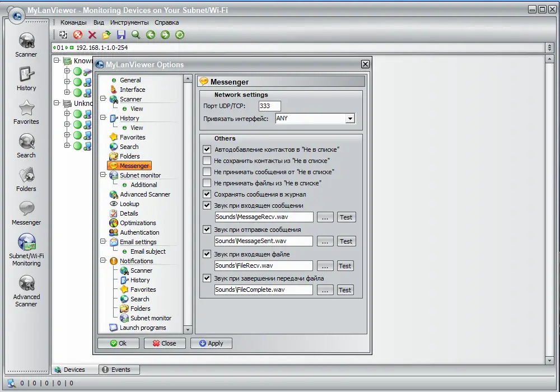Open the History sidebar icon
The width and height of the screenshot is (560, 392).
click(x=26, y=78)
